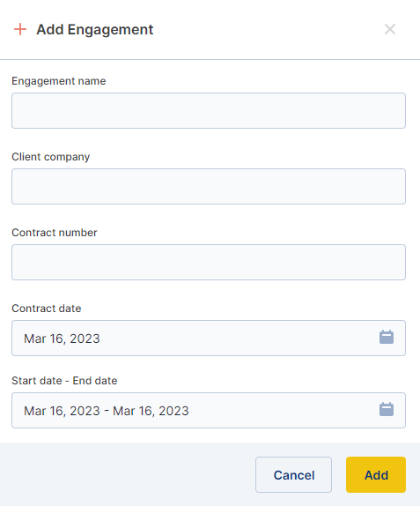Click empty space inside the Contract date field
This screenshot has height=506, width=420.
point(239,339)
